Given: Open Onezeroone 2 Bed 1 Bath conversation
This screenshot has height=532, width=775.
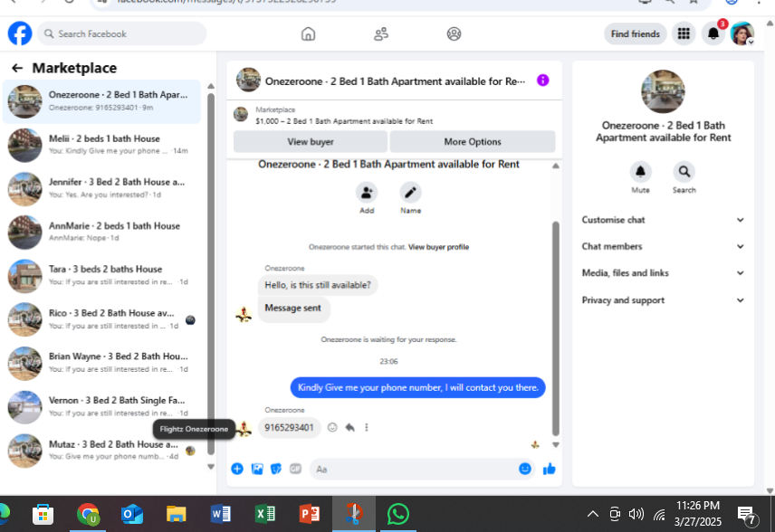Looking at the screenshot, I should coord(101,101).
